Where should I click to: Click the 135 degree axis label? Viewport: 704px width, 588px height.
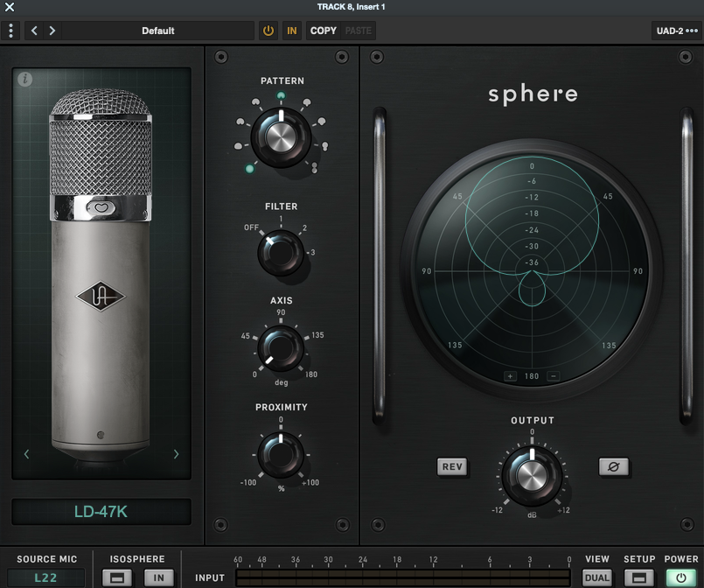pos(317,335)
